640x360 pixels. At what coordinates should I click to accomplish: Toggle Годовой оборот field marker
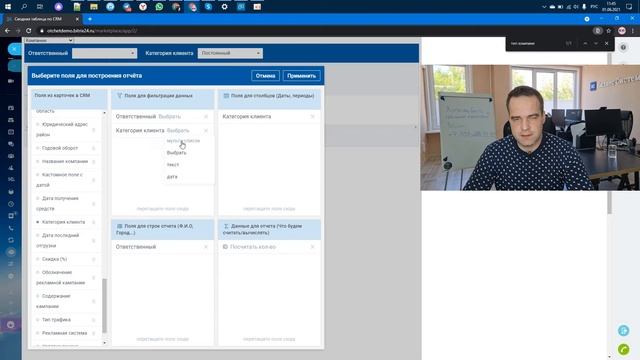[38, 148]
